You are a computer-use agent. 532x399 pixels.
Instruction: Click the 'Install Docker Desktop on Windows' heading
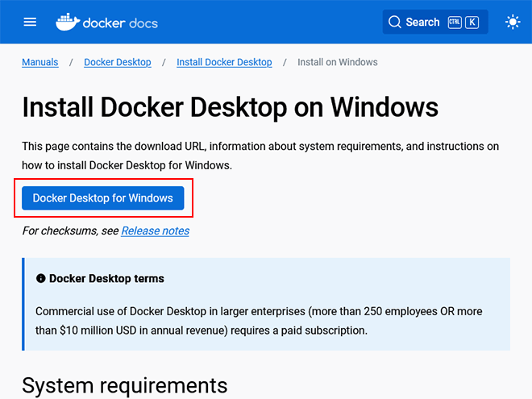point(230,107)
